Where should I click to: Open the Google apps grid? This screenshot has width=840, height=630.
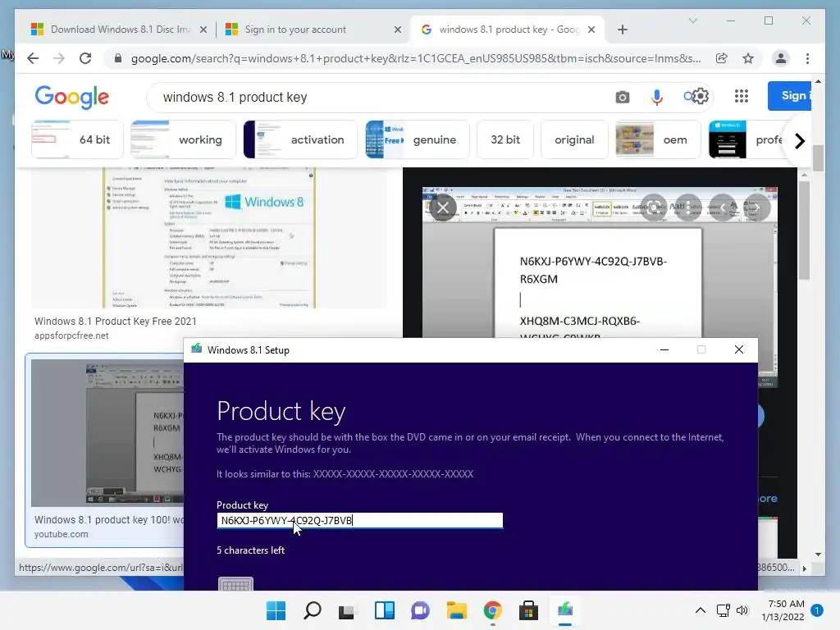click(x=742, y=96)
